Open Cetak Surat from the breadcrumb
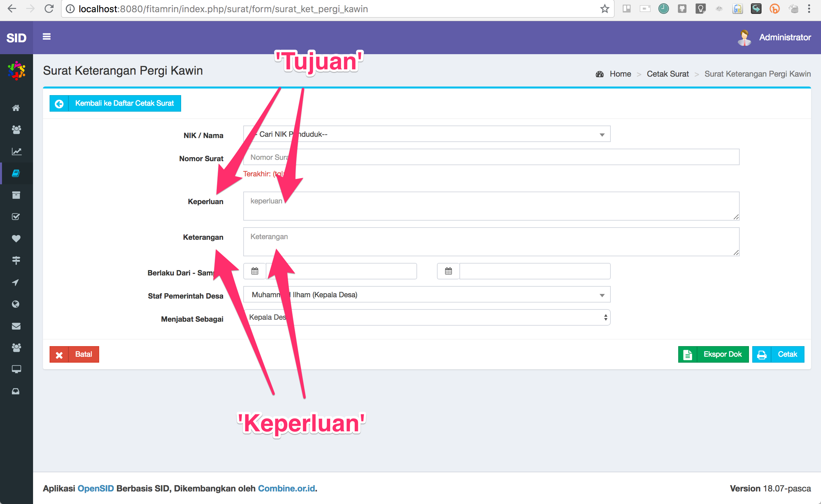Viewport: 821px width, 504px height. coord(668,74)
